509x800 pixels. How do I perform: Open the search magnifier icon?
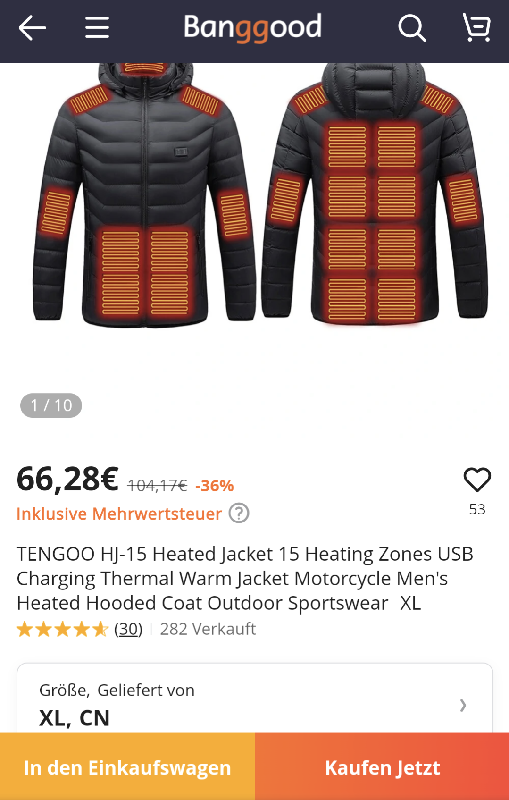coord(412,28)
